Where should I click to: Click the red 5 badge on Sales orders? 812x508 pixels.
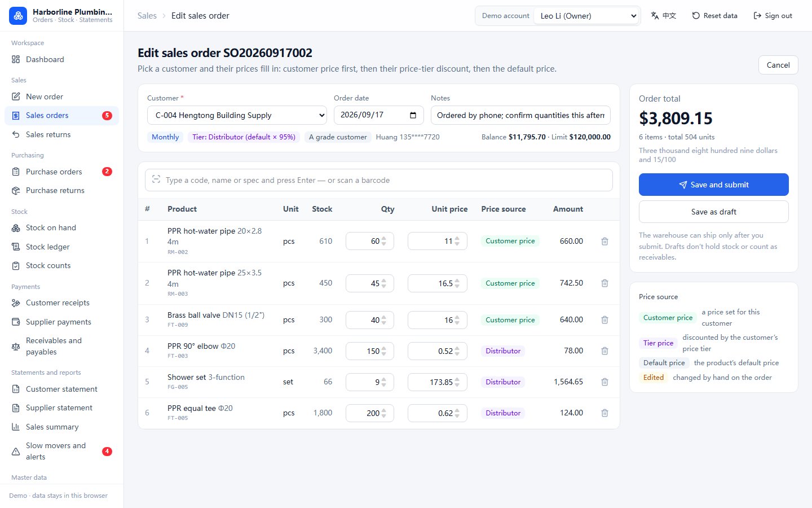coord(107,116)
